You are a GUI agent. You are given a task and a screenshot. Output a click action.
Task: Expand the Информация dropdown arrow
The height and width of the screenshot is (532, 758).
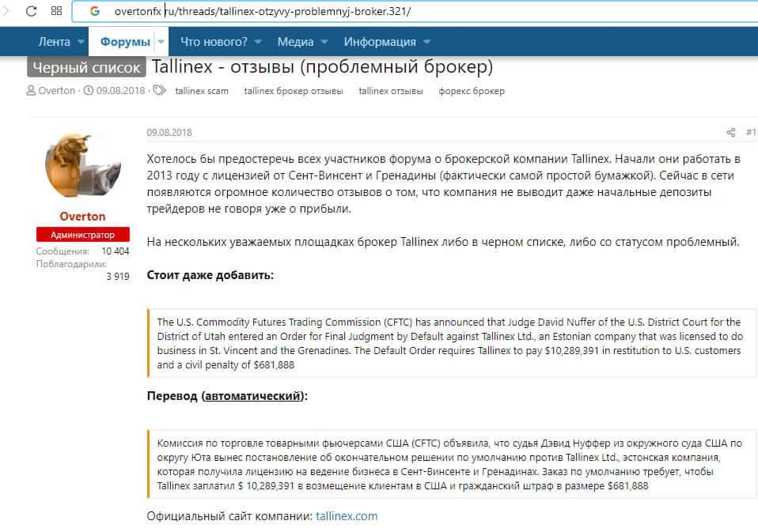tap(426, 42)
